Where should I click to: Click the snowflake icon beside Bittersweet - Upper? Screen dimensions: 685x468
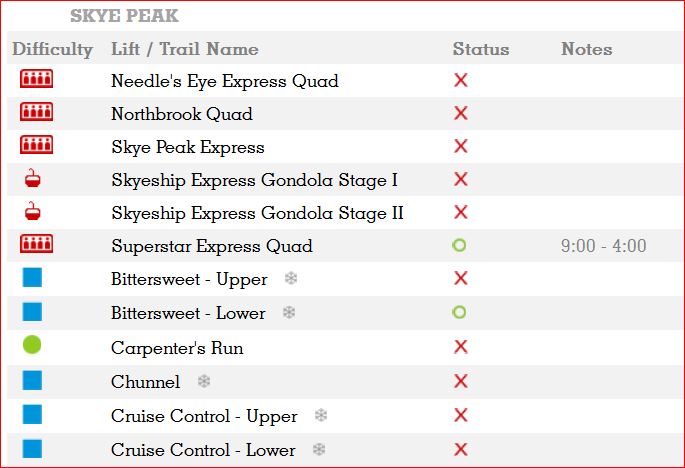(291, 278)
